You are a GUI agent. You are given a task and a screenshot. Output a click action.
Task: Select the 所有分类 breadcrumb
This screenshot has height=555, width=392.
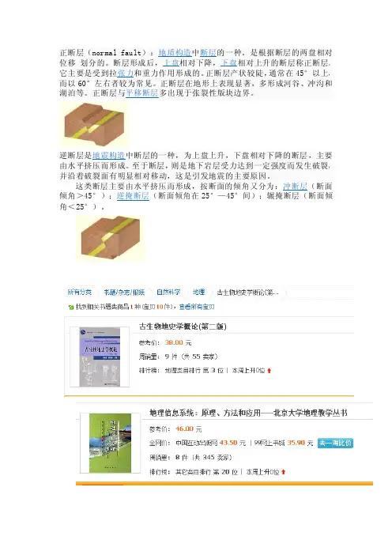tap(80, 293)
